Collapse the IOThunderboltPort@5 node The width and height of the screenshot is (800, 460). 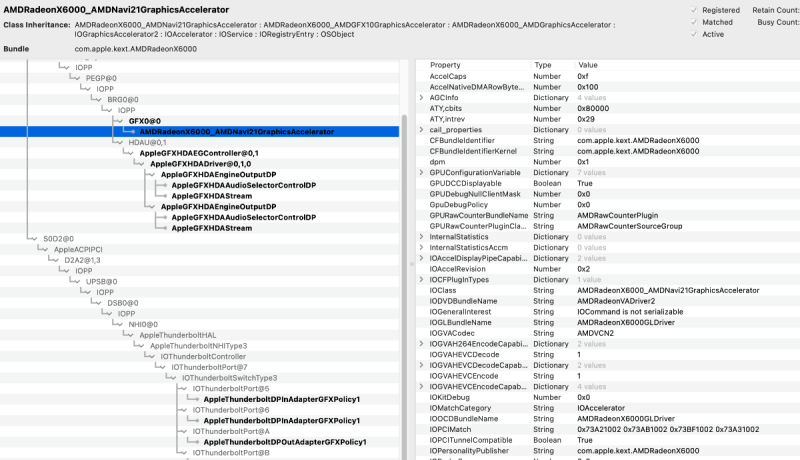pyautogui.click(x=184, y=389)
